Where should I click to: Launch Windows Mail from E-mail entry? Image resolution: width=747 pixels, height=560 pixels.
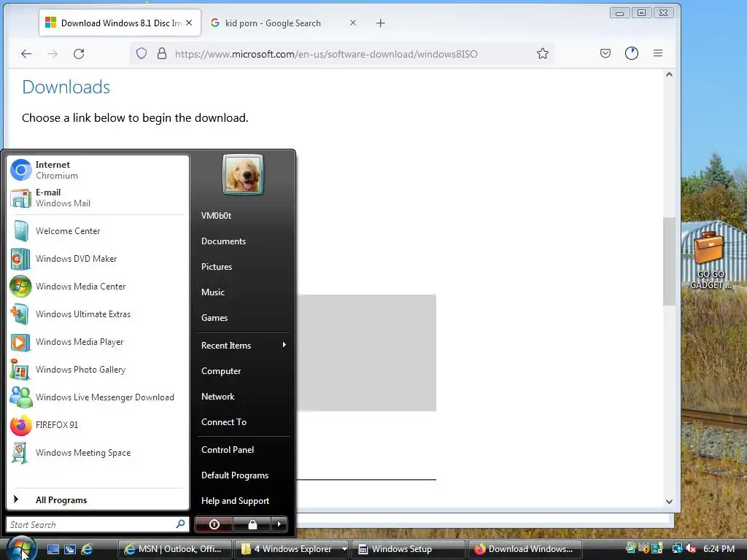pyautogui.click(x=98, y=198)
